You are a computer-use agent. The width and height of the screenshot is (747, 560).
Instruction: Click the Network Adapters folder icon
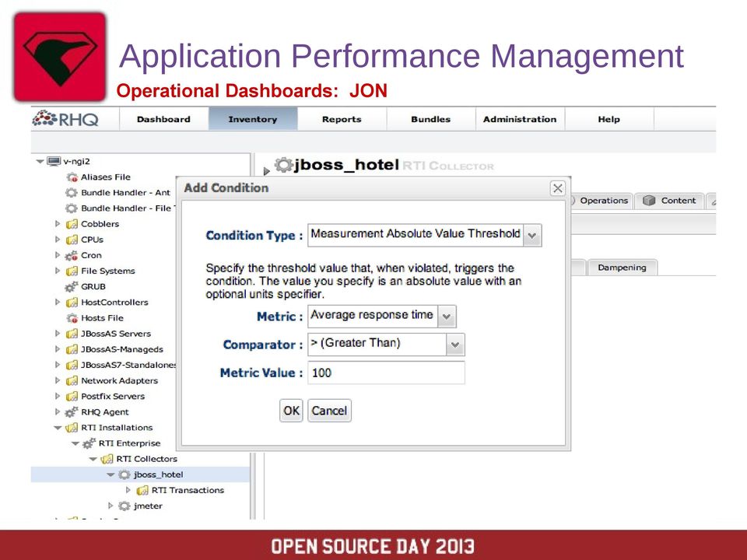(72, 381)
